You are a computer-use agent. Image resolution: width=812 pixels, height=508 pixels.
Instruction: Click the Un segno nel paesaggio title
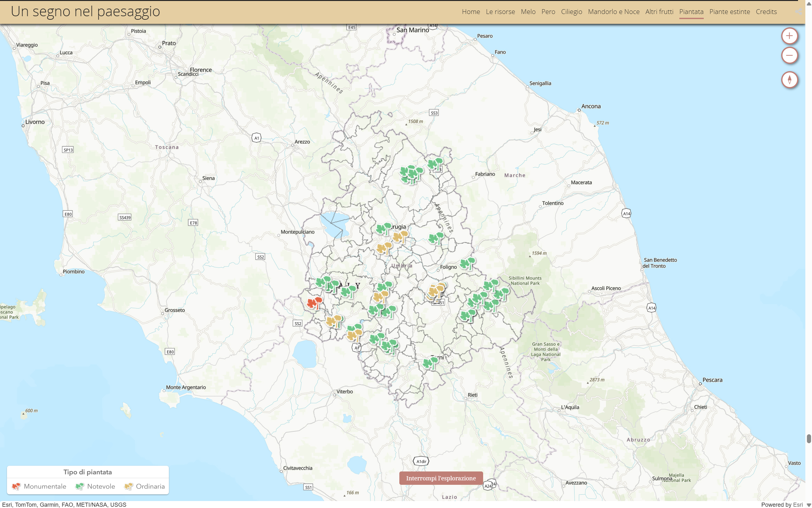(85, 11)
